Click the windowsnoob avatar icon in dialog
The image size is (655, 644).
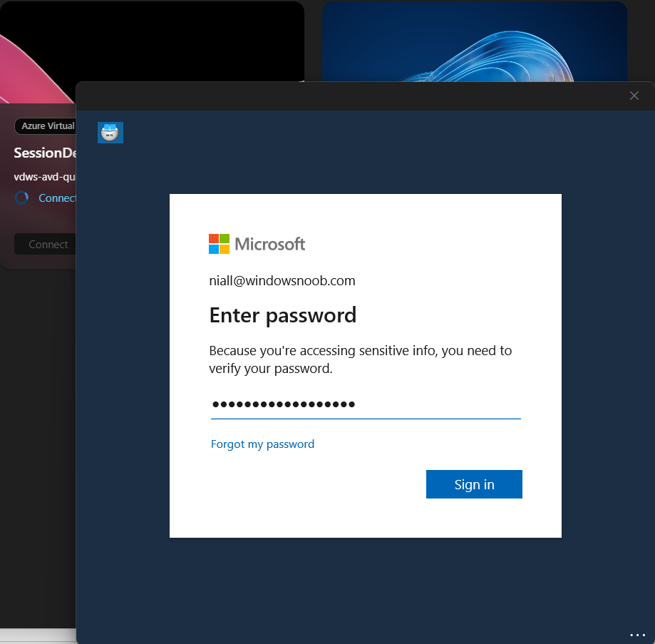(110, 133)
